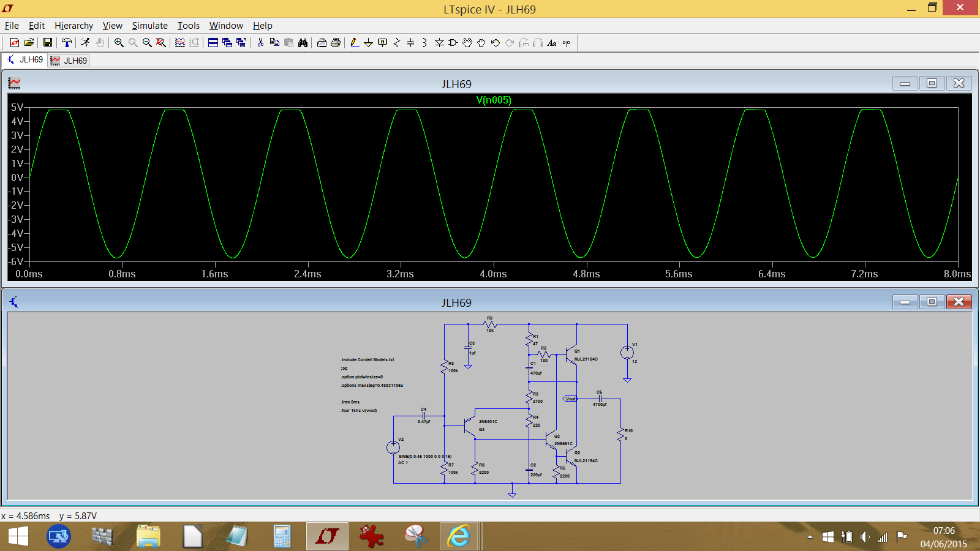Open the Hierarchy menu
The image size is (980, 551).
click(73, 26)
